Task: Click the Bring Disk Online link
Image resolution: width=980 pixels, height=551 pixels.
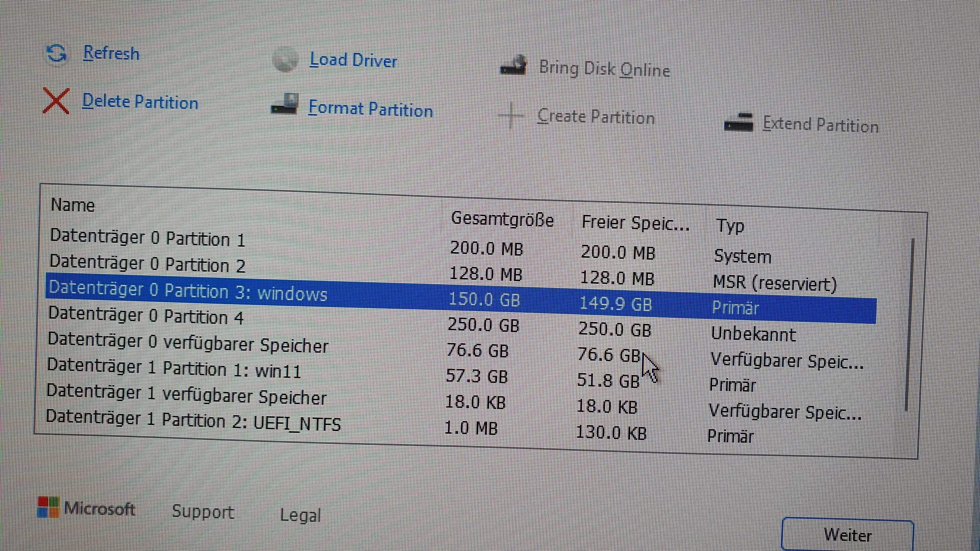Action: click(x=604, y=68)
